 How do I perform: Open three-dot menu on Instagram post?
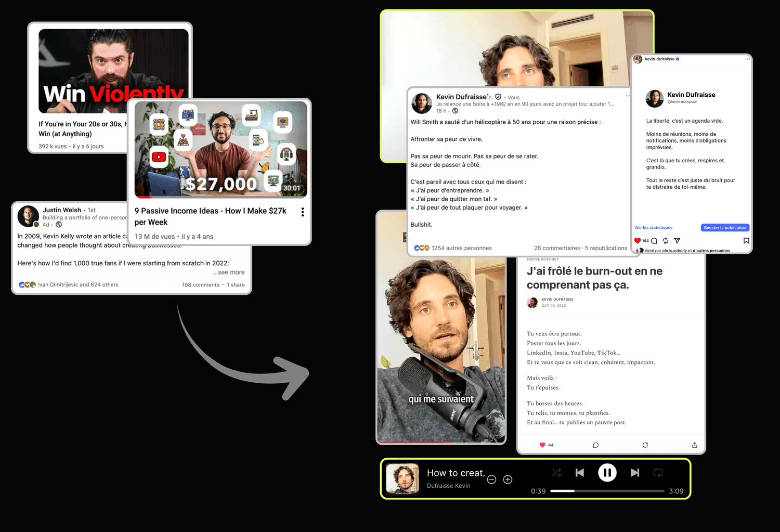pyautogui.click(x=747, y=59)
